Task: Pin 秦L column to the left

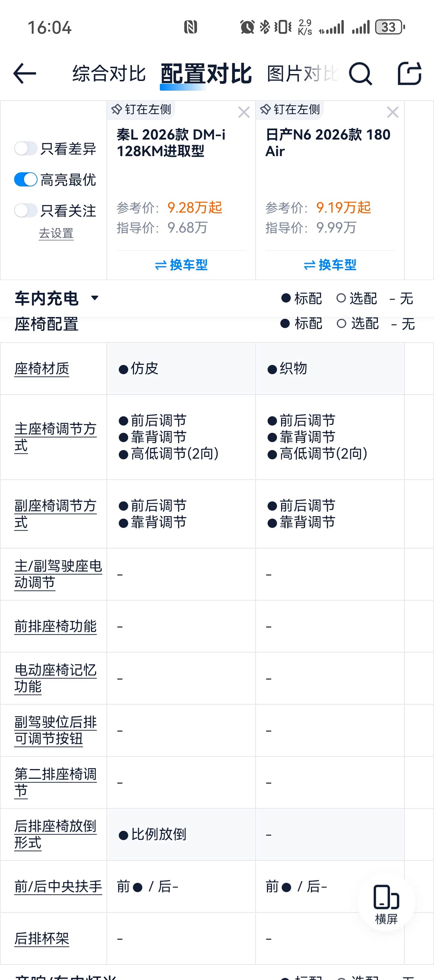Action: pos(141,110)
